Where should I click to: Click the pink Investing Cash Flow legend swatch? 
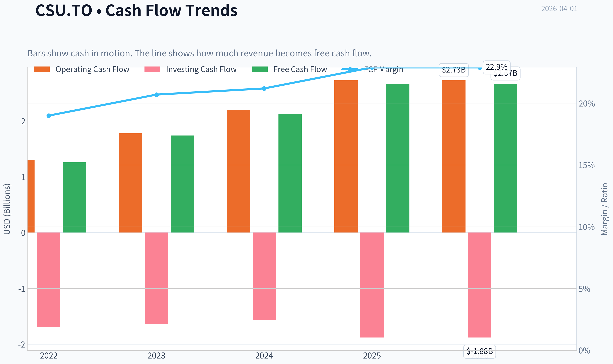pos(152,69)
